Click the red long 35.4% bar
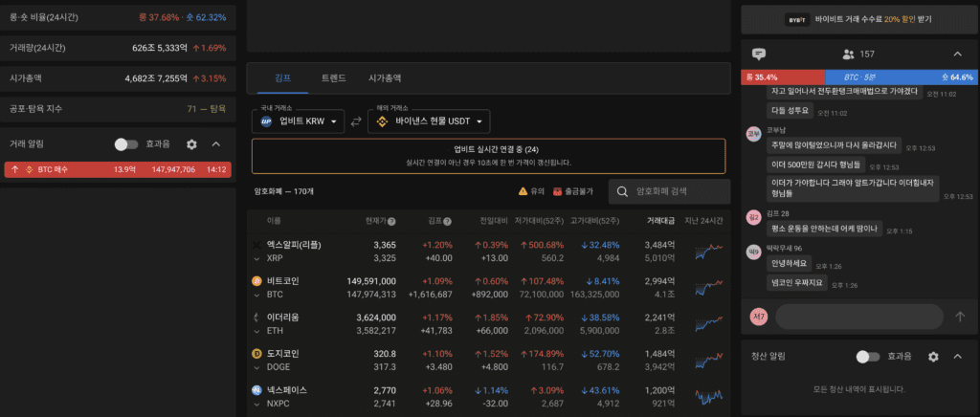The width and height of the screenshot is (980, 417). click(783, 77)
